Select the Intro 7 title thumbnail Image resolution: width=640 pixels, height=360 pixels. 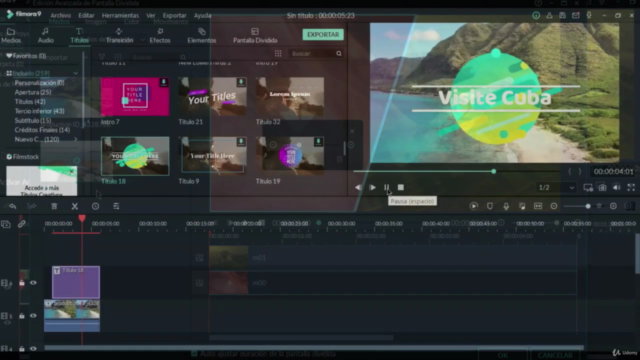[x=135, y=97]
